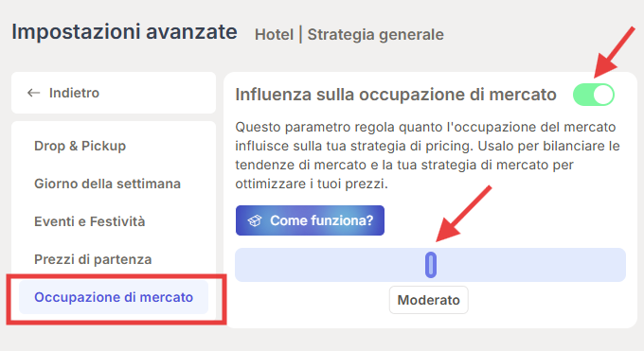Select Giorno della settimana in the sidebar
Screen dimensions: 644x351
(x=107, y=184)
